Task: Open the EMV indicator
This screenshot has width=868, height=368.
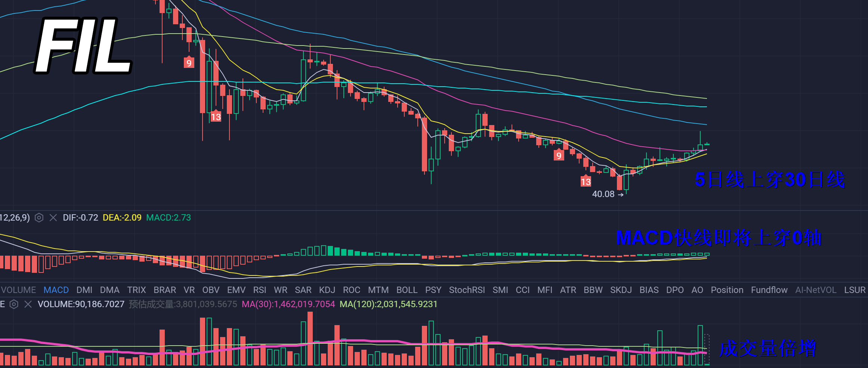Action: pos(236,290)
